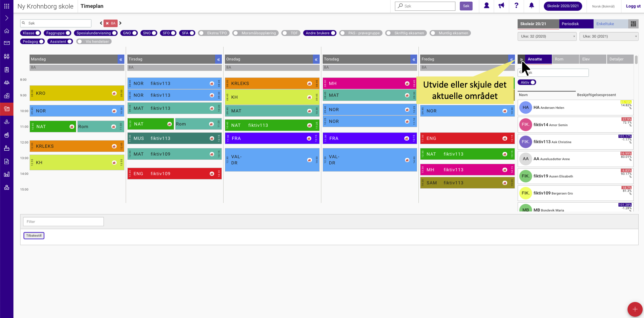Image resolution: width=644 pixels, height=318 pixels.
Task: Toggle the GNO filter
Action: pyautogui.click(x=129, y=33)
